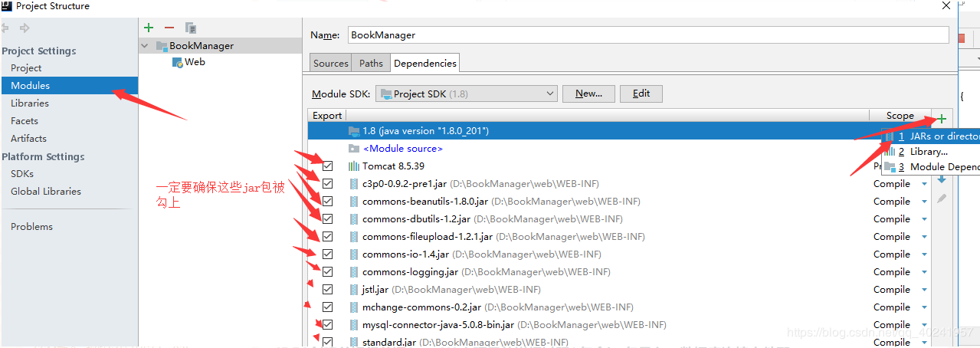980x348 pixels.
Task: Switch to the Dependencies tab
Action: click(x=425, y=63)
